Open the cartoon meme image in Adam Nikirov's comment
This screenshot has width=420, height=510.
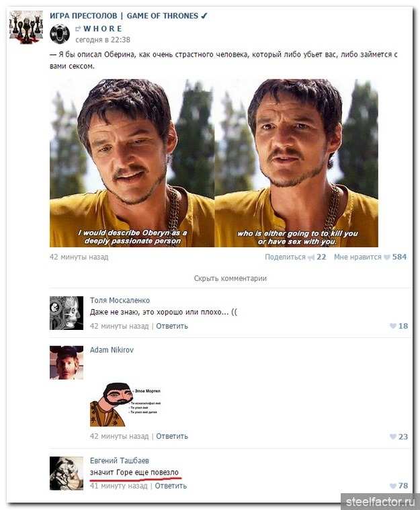(125, 405)
